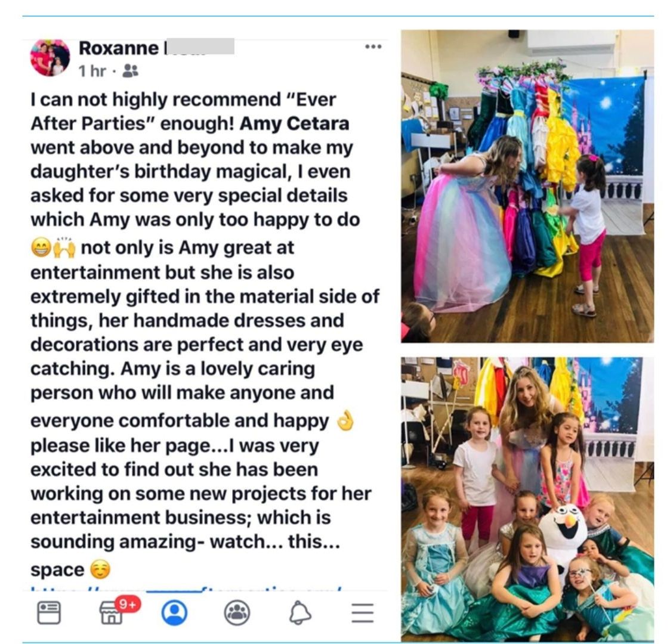Open group photo with Olaf plush
The height and width of the screenshot is (644, 670).
click(x=527, y=499)
